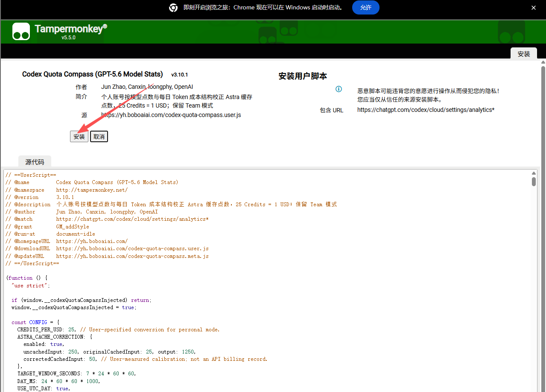Click the correctedCachedInput: 50 line
Viewport: 546px width, 392px height.
146,359
